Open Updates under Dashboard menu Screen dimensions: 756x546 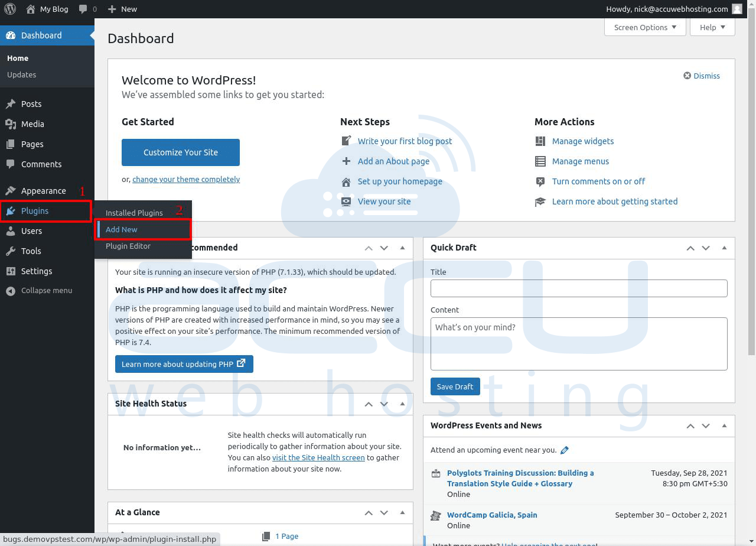(x=22, y=74)
